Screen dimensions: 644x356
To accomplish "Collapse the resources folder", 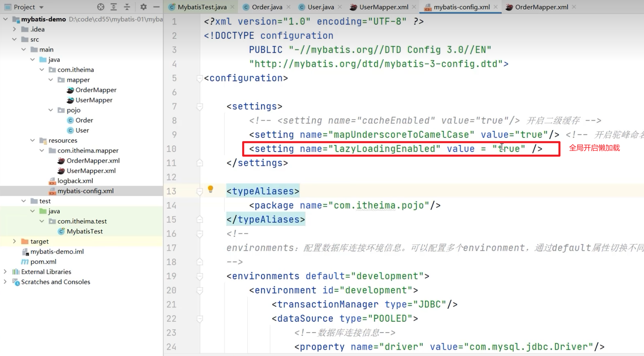I will tap(33, 140).
